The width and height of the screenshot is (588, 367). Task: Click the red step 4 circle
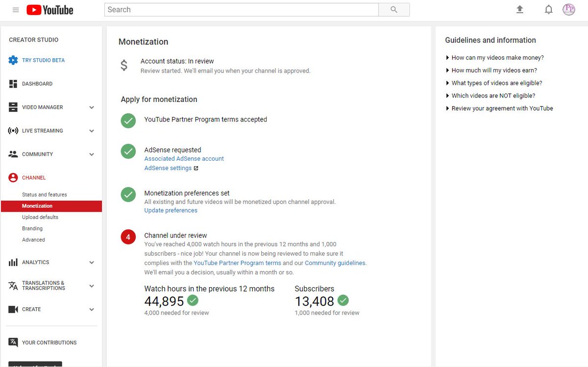click(128, 237)
